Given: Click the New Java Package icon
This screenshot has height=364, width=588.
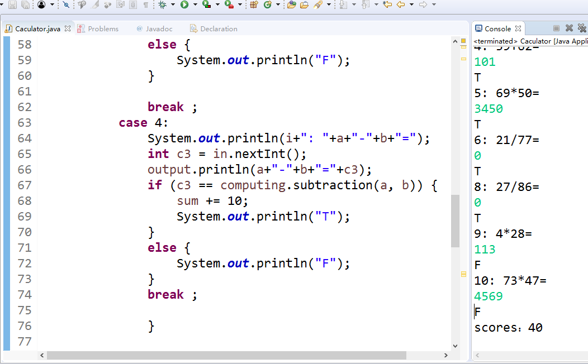Looking at the screenshot, I should [254, 4].
